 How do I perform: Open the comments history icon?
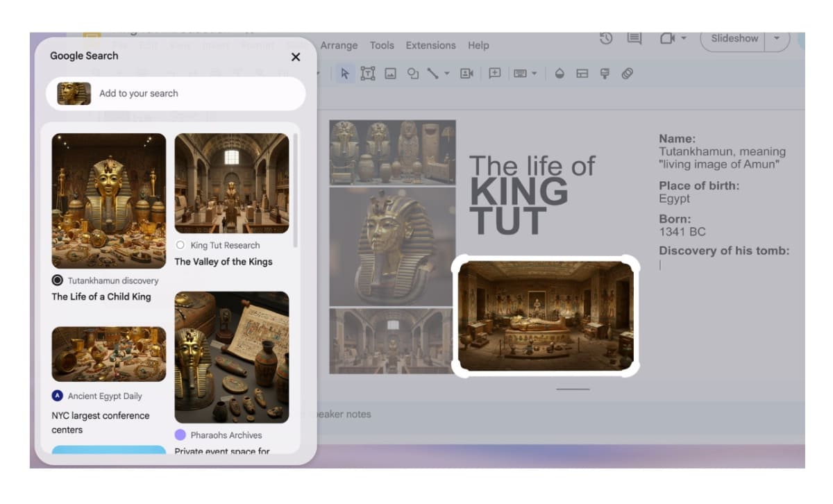[x=634, y=39]
